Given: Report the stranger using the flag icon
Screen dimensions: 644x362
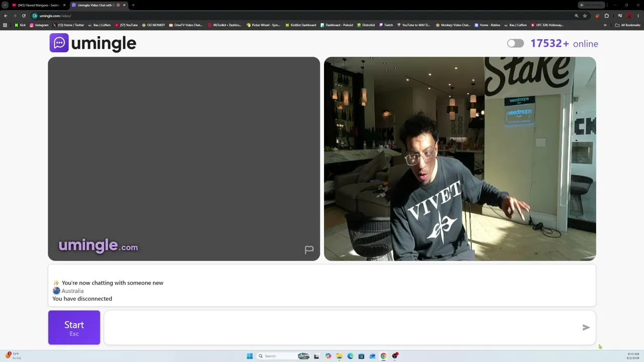Looking at the screenshot, I should click(309, 250).
